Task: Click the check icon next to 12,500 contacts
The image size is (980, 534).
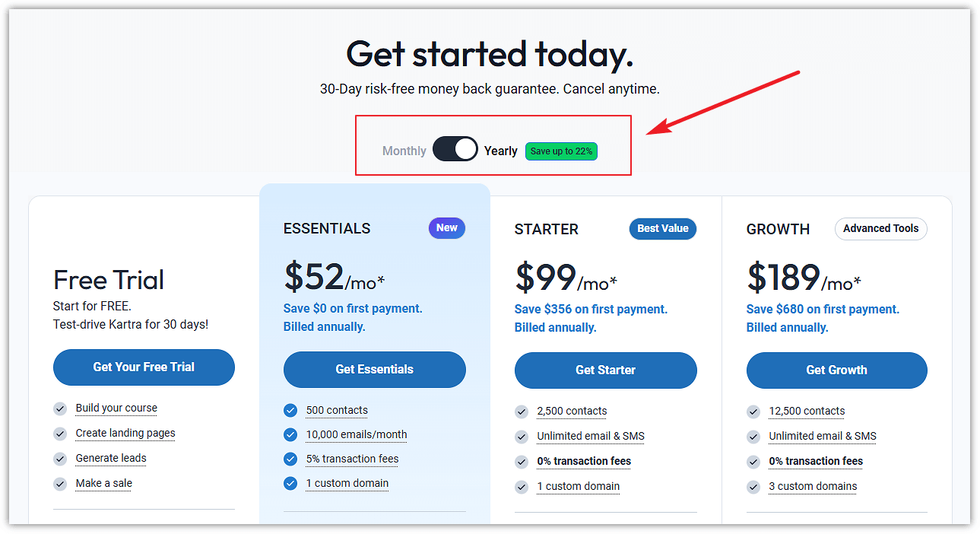Action: pyautogui.click(x=753, y=412)
